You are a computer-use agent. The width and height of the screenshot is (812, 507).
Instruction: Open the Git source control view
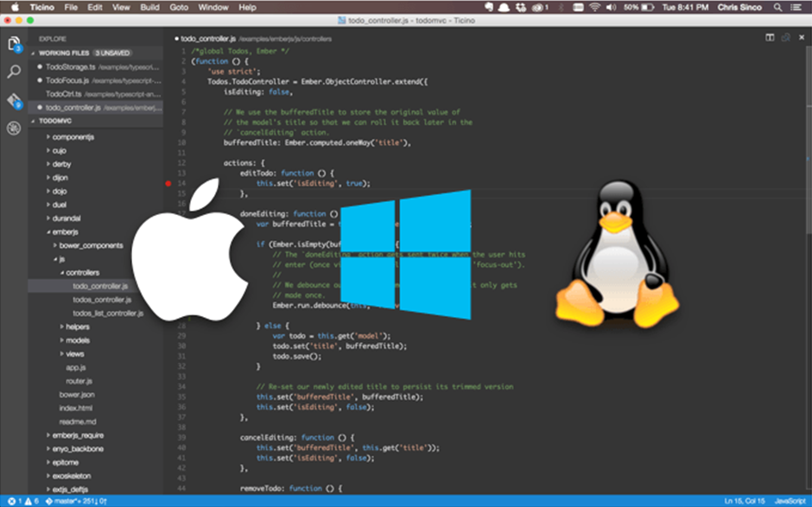coord(14,100)
